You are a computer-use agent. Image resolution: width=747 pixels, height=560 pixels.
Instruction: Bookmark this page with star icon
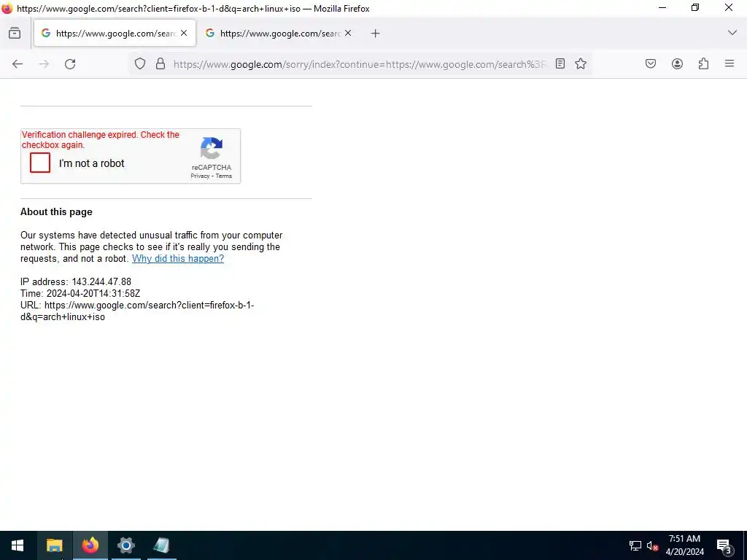click(580, 64)
